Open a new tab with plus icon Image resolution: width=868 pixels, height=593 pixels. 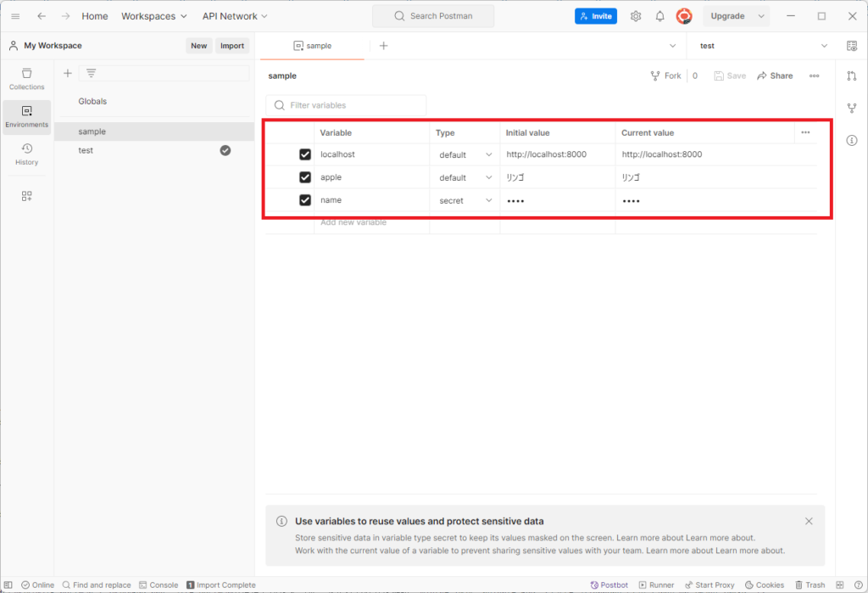384,46
